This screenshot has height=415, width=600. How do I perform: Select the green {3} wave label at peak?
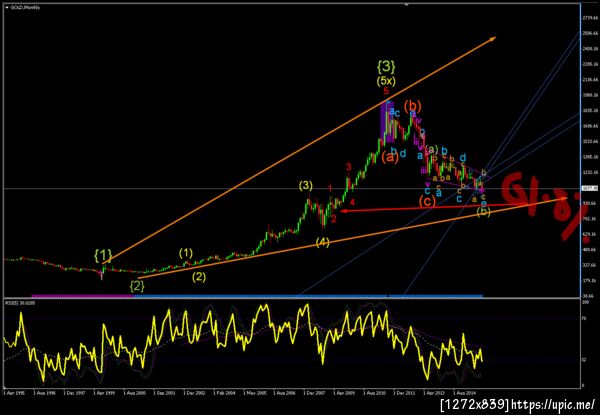386,67
